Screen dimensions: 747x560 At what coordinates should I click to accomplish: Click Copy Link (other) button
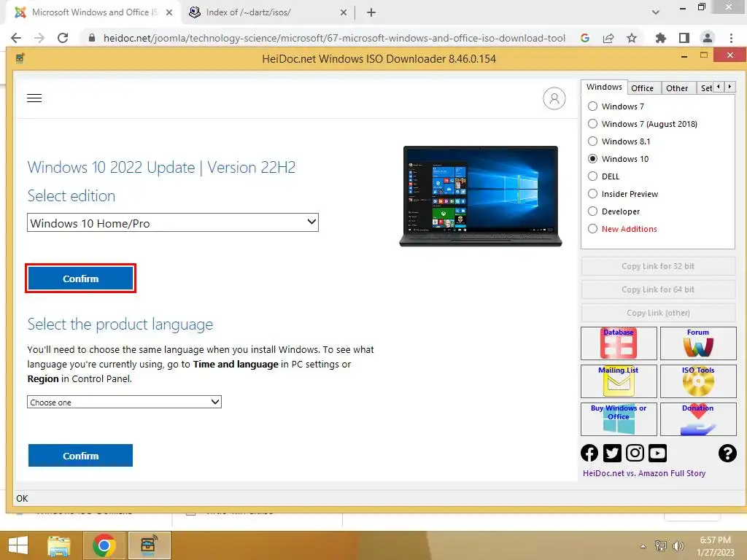pyautogui.click(x=658, y=313)
